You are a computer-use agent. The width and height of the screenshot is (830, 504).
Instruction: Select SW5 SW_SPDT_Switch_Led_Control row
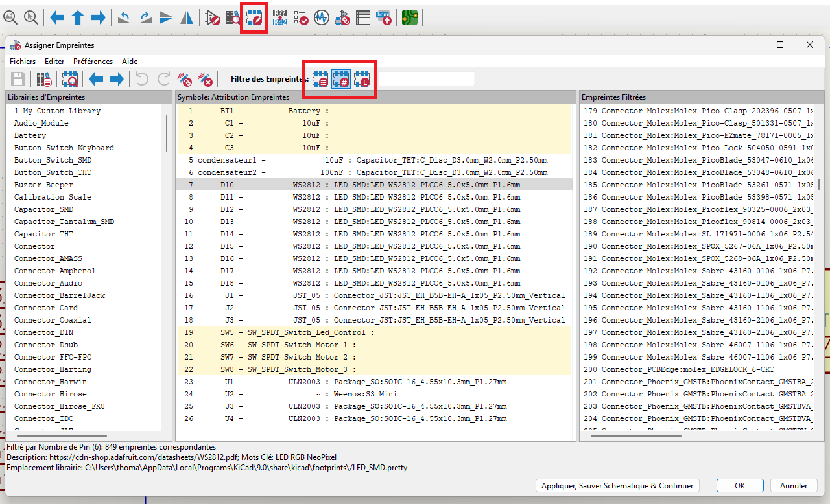375,332
